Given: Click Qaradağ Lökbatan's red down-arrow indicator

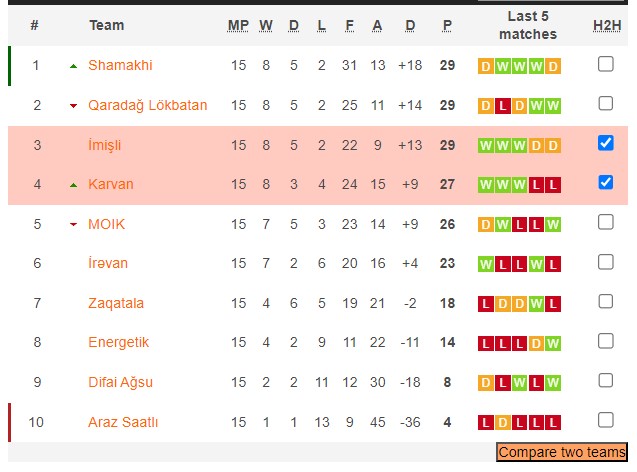Looking at the screenshot, I should (73, 106).
